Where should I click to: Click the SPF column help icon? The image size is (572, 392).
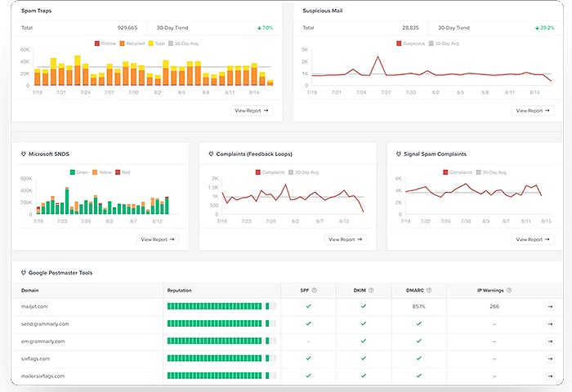tap(315, 290)
